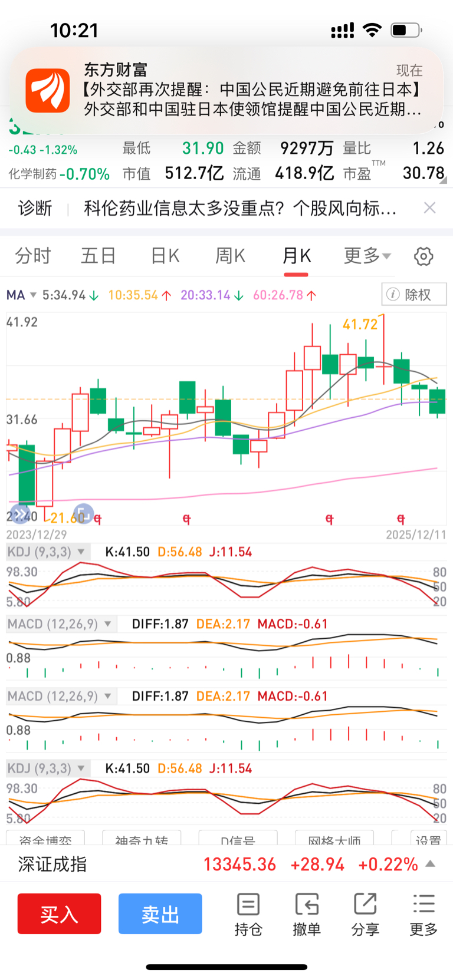The width and height of the screenshot is (453, 980).
Task: Expand the lowest KDJ (9,3,3) dropdown
Action: 48,768
